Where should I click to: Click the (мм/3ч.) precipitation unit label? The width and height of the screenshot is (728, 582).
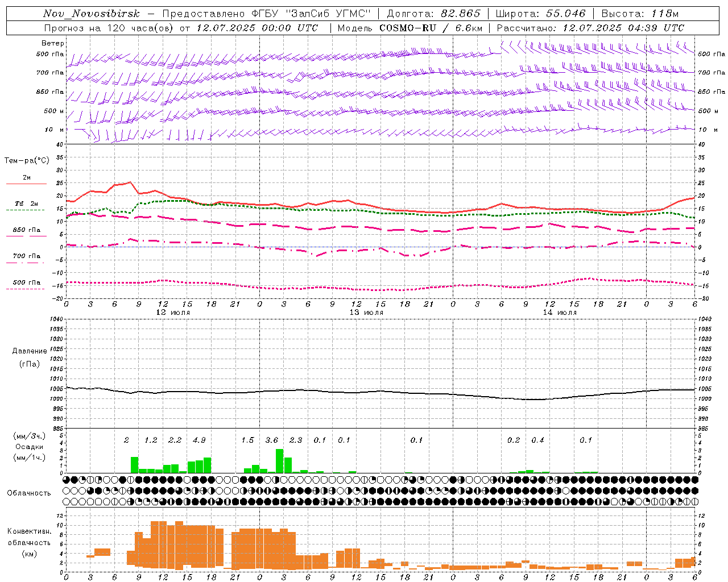(x=29, y=436)
